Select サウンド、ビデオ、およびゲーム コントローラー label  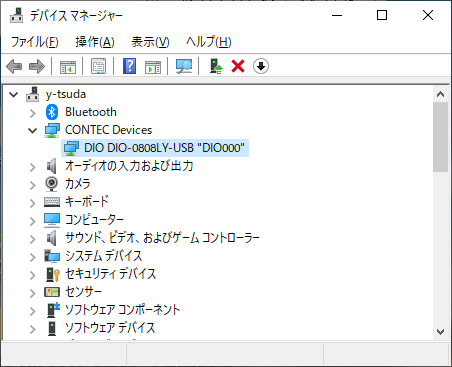[162, 238]
